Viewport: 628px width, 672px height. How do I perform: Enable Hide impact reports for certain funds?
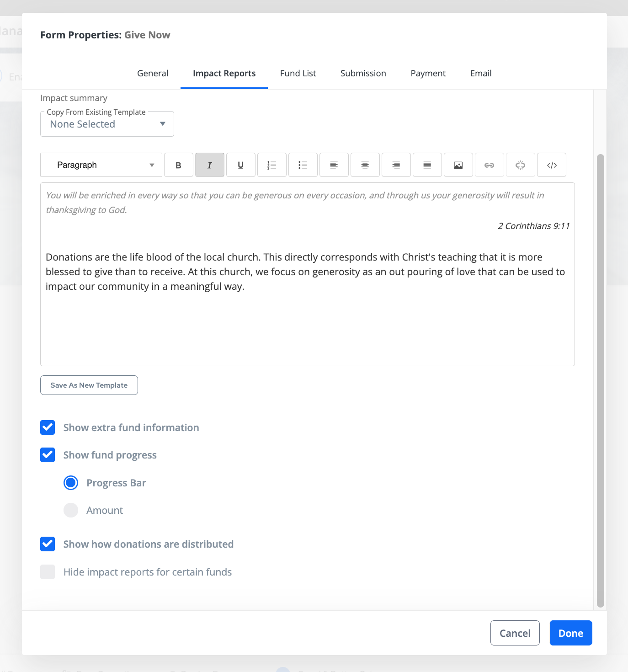48,572
